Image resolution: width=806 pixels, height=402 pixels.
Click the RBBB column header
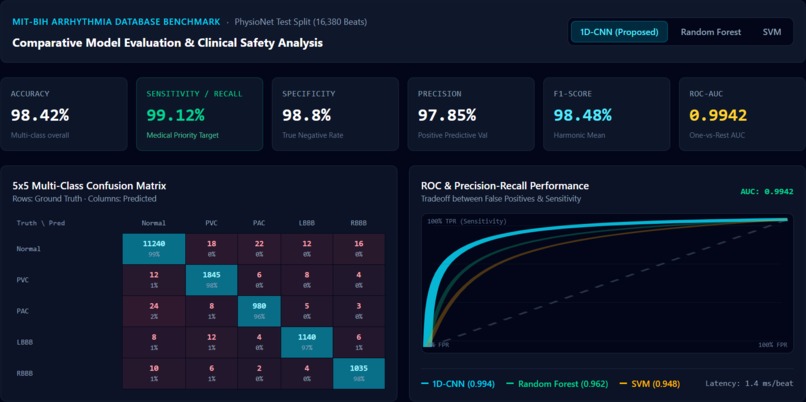click(x=359, y=223)
